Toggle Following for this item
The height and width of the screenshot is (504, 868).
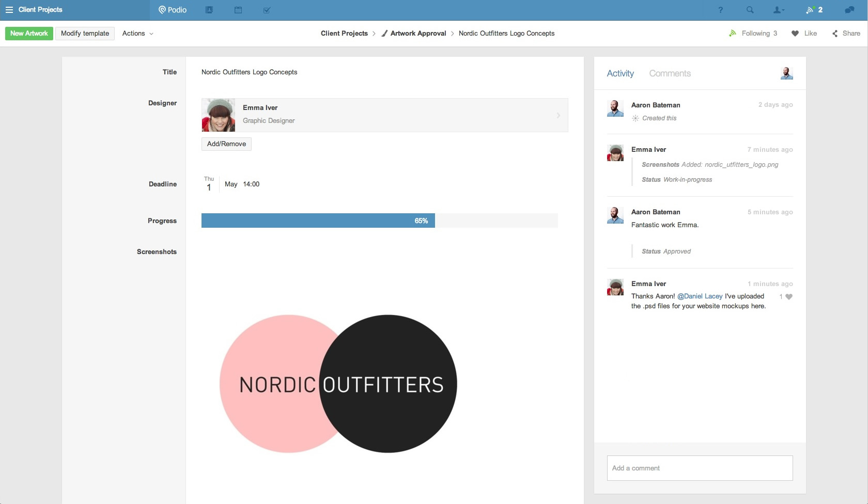pos(753,33)
